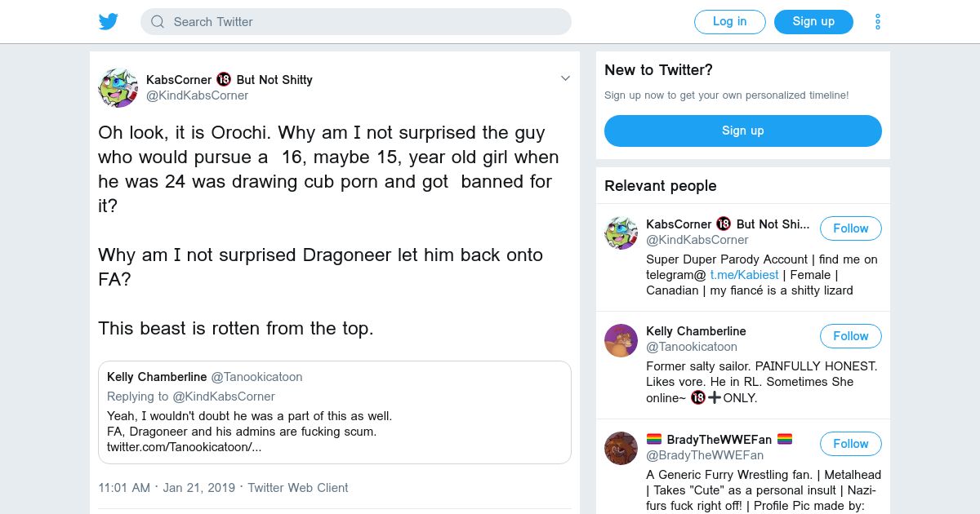
Task: Click Sign up in New to Twitter panel
Action: click(x=742, y=131)
